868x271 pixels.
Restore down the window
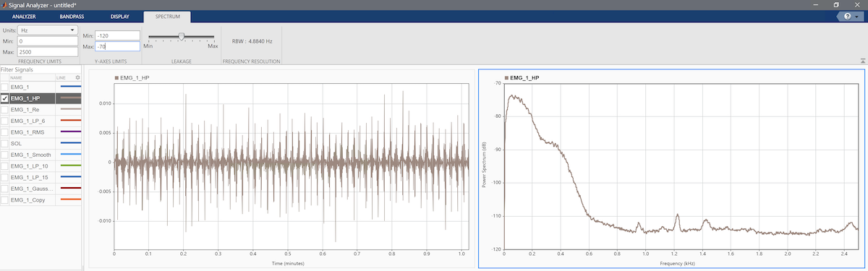pyautogui.click(x=836, y=4)
